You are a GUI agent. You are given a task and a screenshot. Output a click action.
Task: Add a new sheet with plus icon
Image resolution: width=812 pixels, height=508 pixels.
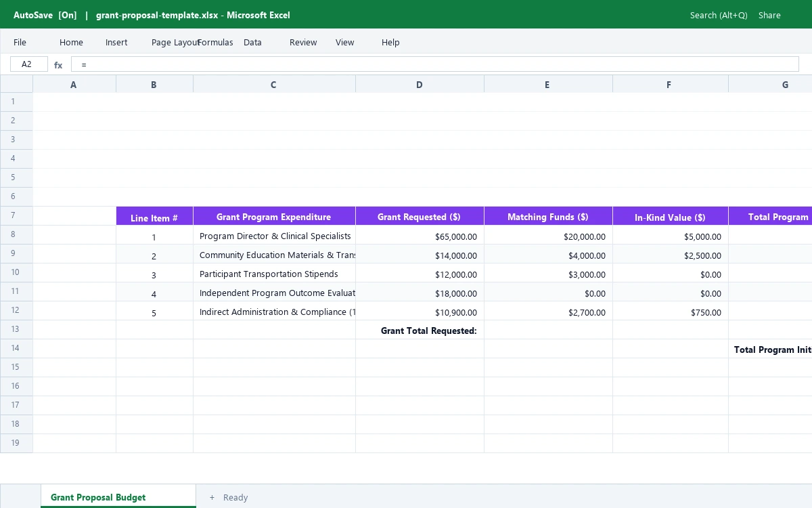[x=212, y=497]
